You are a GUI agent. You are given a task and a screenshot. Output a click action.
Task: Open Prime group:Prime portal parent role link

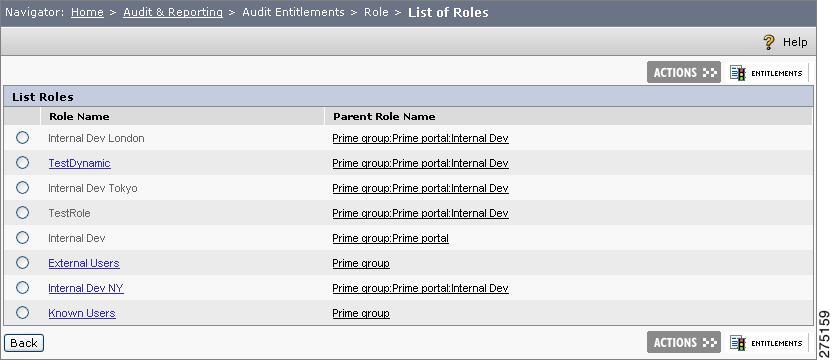coord(390,238)
